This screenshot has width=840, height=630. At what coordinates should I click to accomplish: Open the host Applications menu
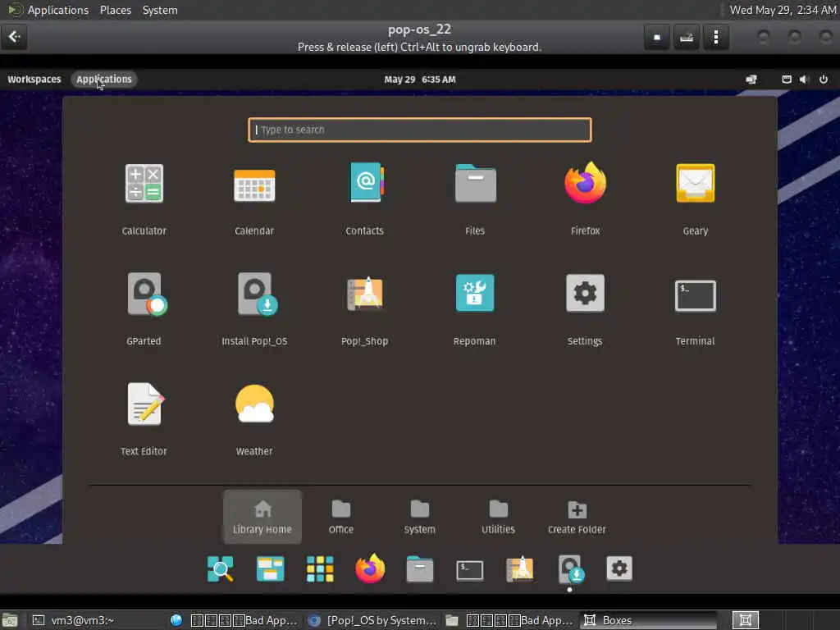pos(58,10)
